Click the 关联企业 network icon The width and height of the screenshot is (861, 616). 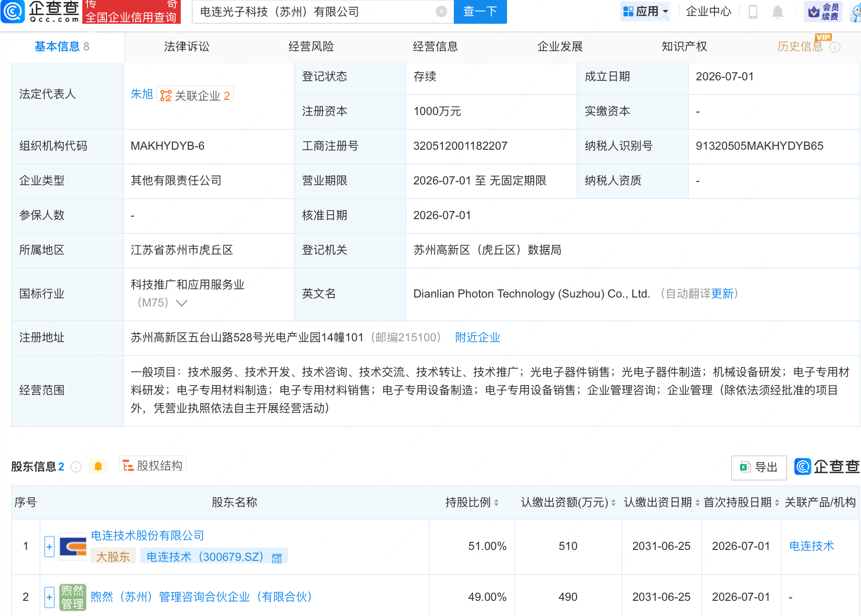[x=166, y=96]
